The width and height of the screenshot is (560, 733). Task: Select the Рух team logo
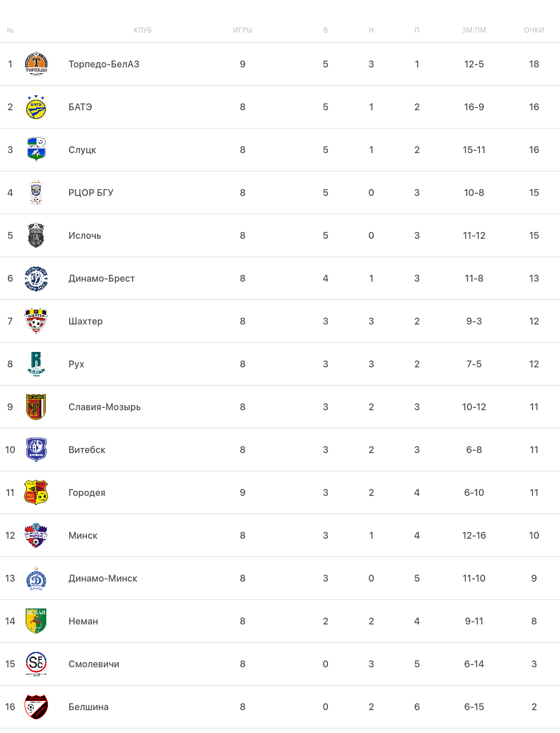(36, 364)
